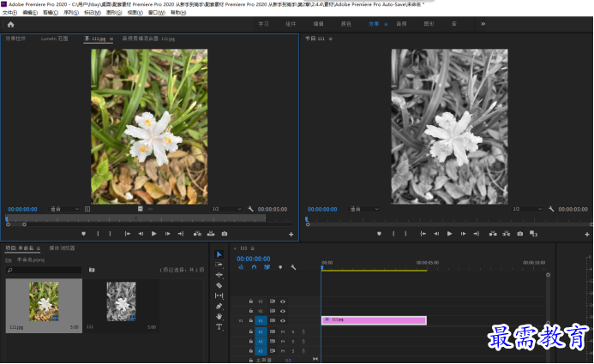594x364 pixels.
Task: Open Program monitor zoom level dropdown
Action: coord(364,209)
